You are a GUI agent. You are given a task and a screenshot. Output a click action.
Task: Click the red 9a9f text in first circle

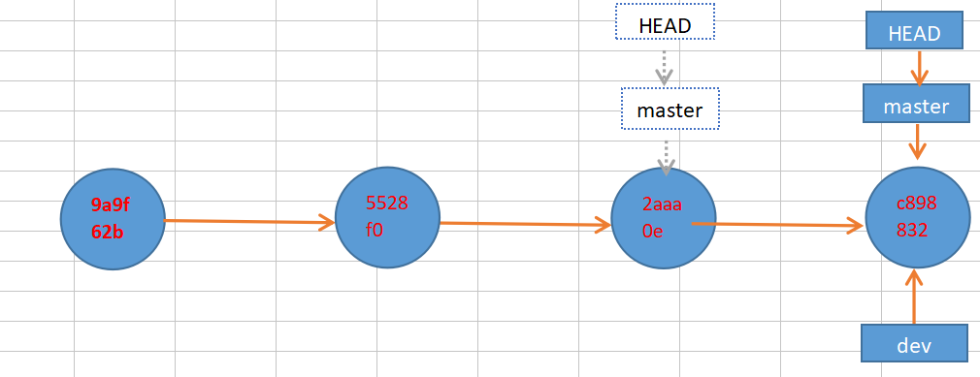click(x=110, y=204)
